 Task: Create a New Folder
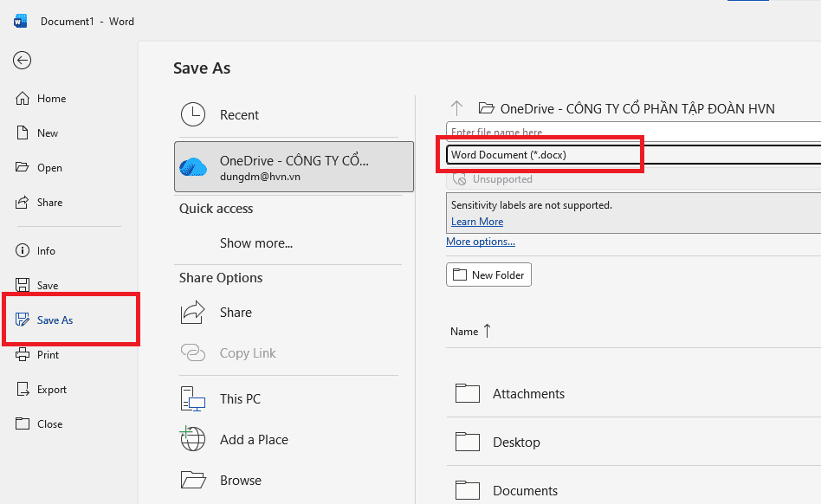pyautogui.click(x=488, y=275)
